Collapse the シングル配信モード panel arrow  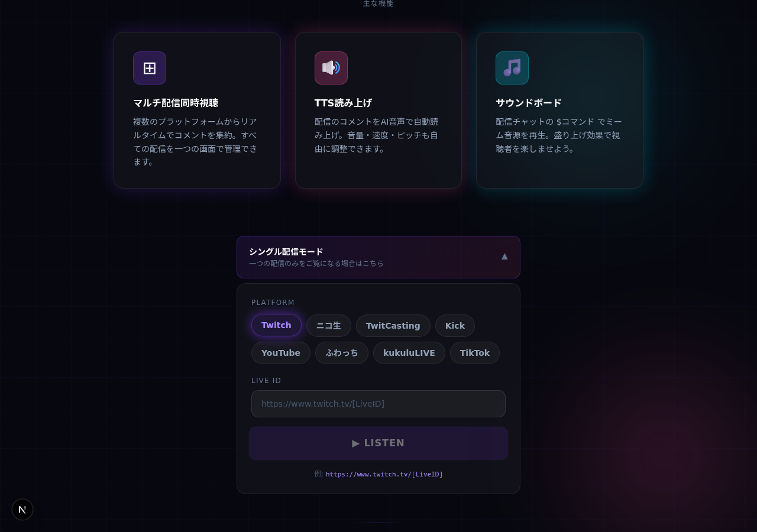(504, 257)
